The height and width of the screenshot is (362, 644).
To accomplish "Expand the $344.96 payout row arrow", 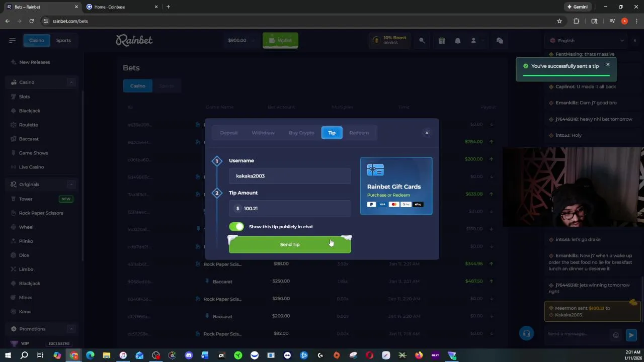I will click(491, 263).
